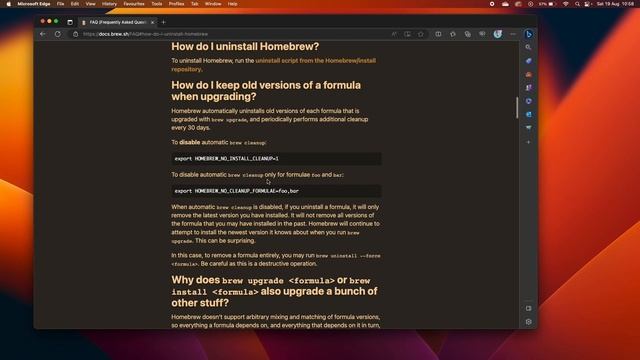640x360 pixels.
Task: Click the HOMEBREW_NO_INSTALL_CLEANUP=1 code block
Action: click(276, 158)
